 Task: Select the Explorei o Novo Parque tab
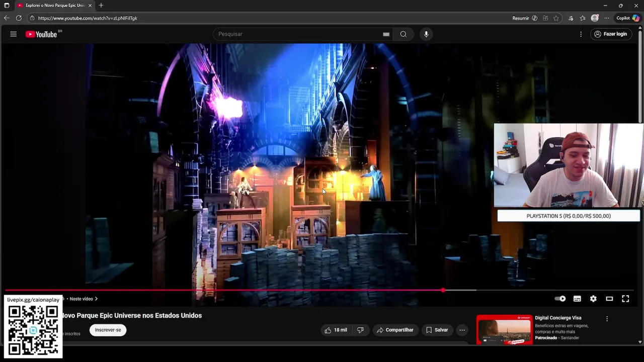click(55, 6)
